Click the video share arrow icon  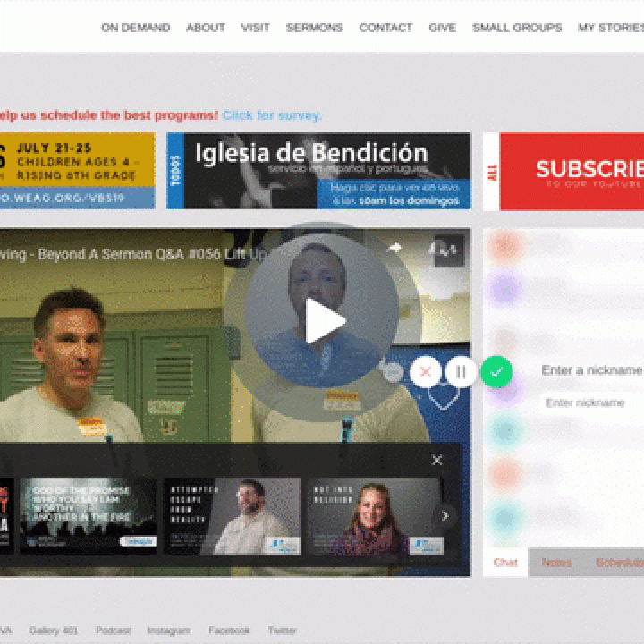(x=394, y=248)
